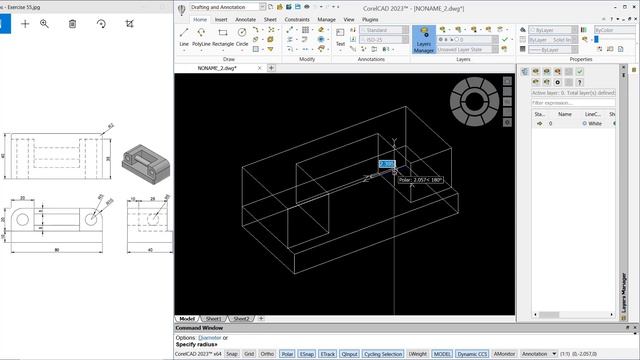Toggle Cycling Selection in status bar
Image resolution: width=640 pixels, height=360 pixels.
point(383,354)
